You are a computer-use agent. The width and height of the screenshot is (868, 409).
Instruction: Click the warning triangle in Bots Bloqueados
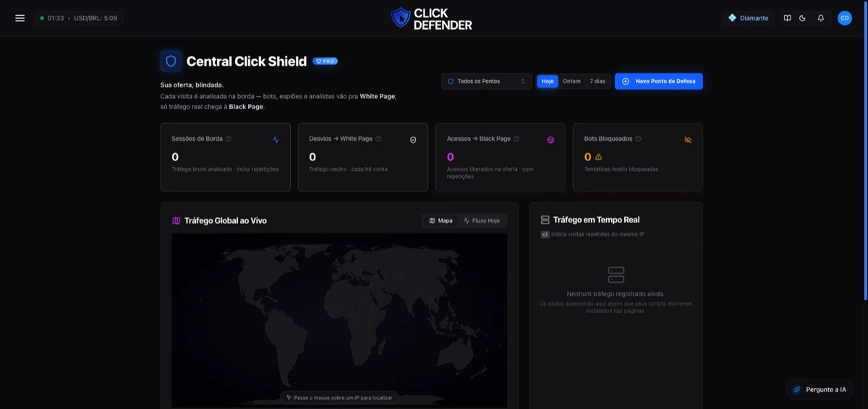[598, 157]
